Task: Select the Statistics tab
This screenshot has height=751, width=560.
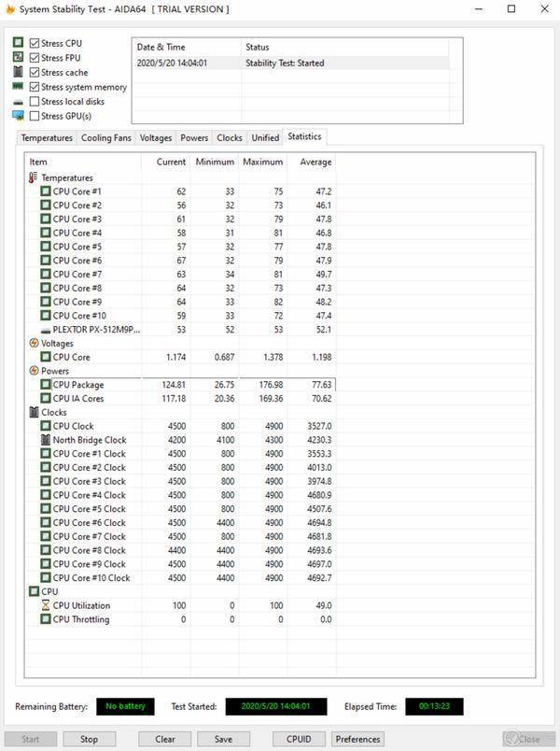Action: click(304, 136)
